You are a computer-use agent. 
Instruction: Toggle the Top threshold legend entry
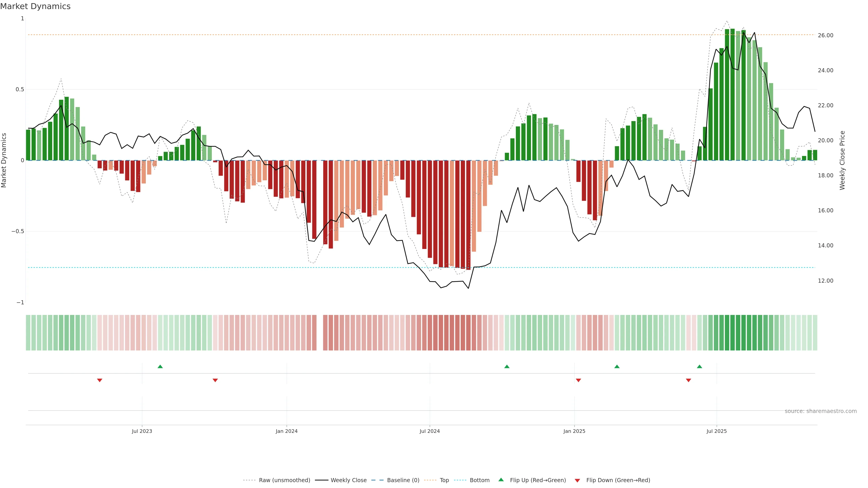pos(444,480)
